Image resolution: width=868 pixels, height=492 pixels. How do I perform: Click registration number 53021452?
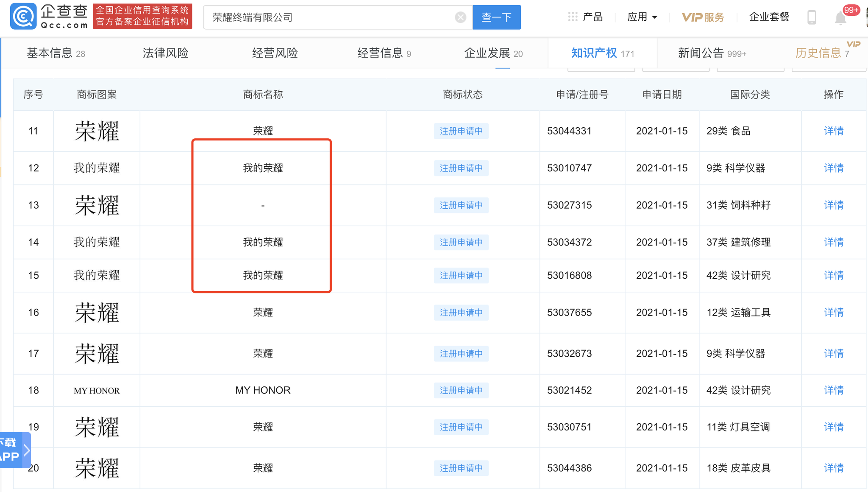coord(569,390)
